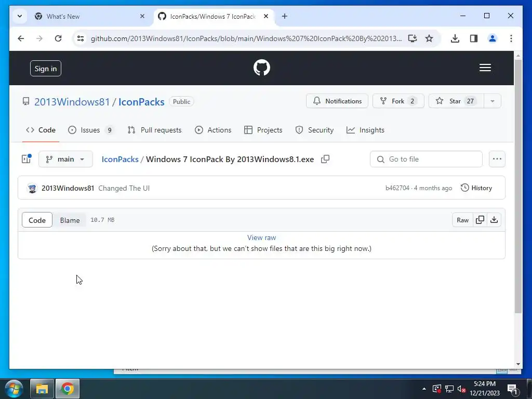View file History

tap(476, 188)
